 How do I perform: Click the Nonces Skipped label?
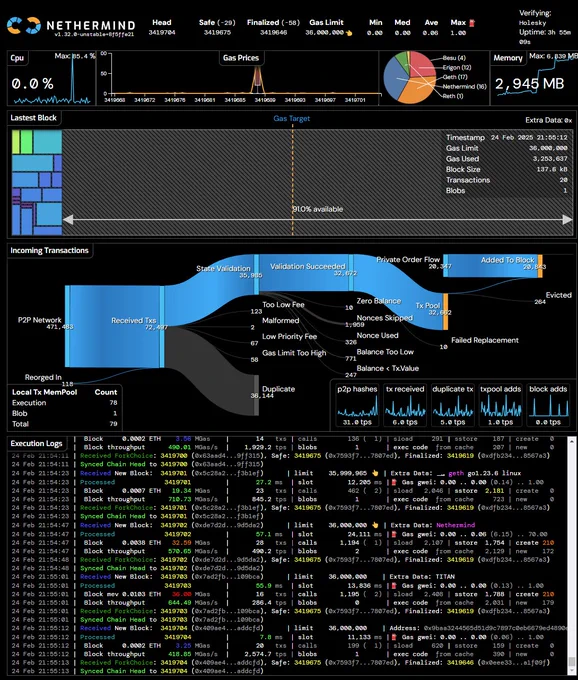[385, 318]
